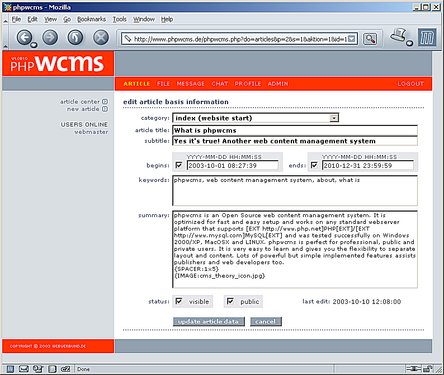Open the View menu
The width and height of the screenshot is (444, 375).
(50, 19)
